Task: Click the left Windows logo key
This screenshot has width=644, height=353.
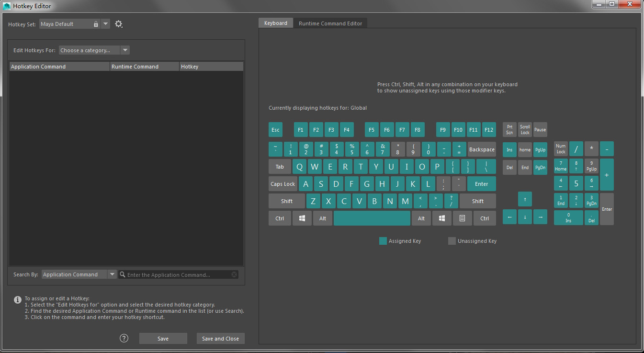Action: pos(302,218)
